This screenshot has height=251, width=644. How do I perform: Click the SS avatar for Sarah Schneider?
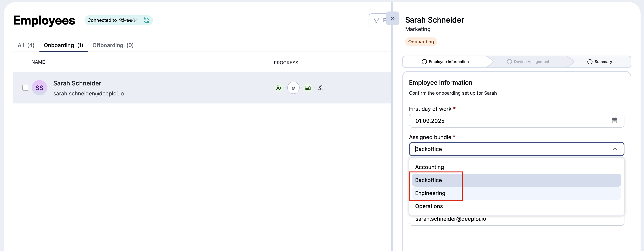(x=39, y=88)
